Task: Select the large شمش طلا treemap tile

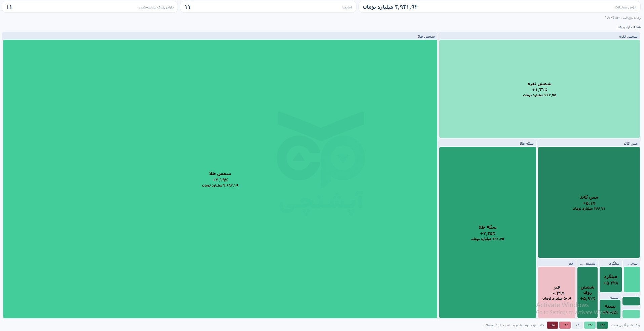Action: (x=220, y=179)
